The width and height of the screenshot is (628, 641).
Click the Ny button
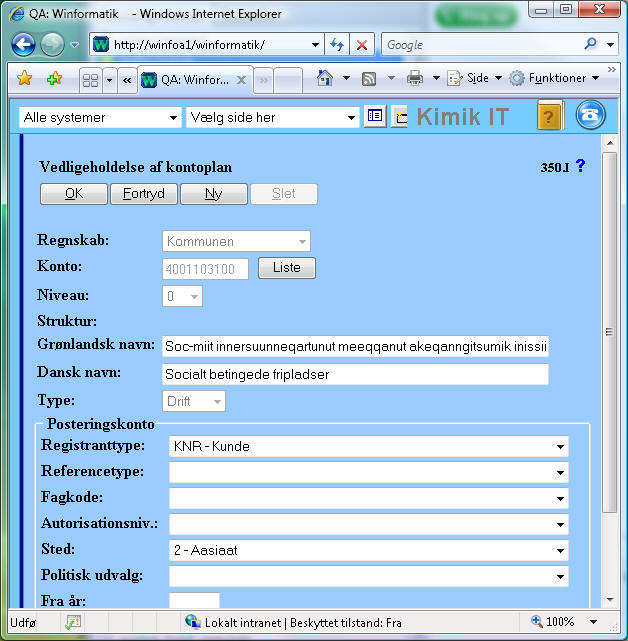click(x=213, y=194)
